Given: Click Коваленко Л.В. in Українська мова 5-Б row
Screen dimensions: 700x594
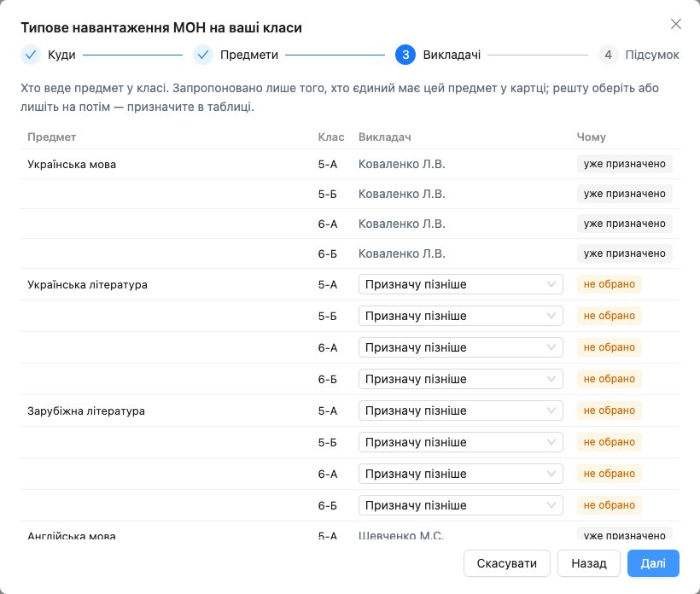Looking at the screenshot, I should 402,194.
